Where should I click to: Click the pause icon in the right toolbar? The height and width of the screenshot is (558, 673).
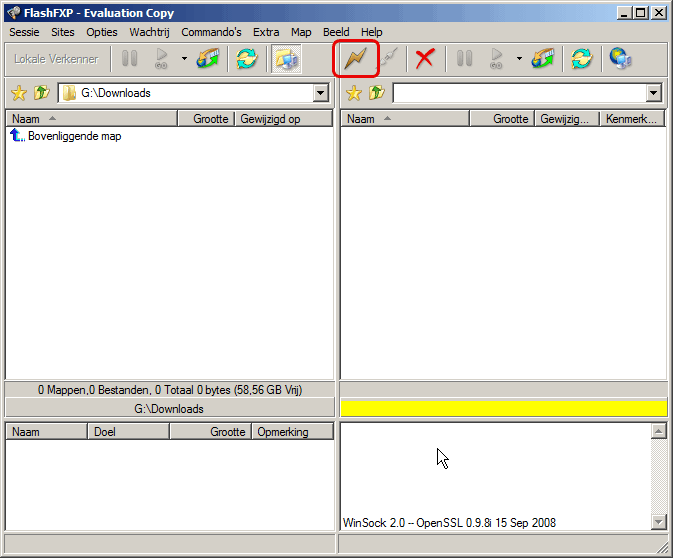464,58
